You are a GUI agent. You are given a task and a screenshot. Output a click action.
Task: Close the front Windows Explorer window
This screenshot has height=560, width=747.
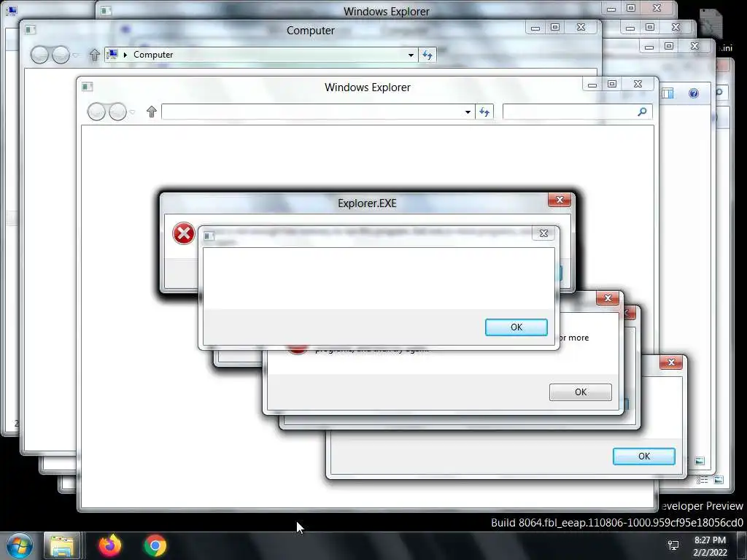pos(638,85)
